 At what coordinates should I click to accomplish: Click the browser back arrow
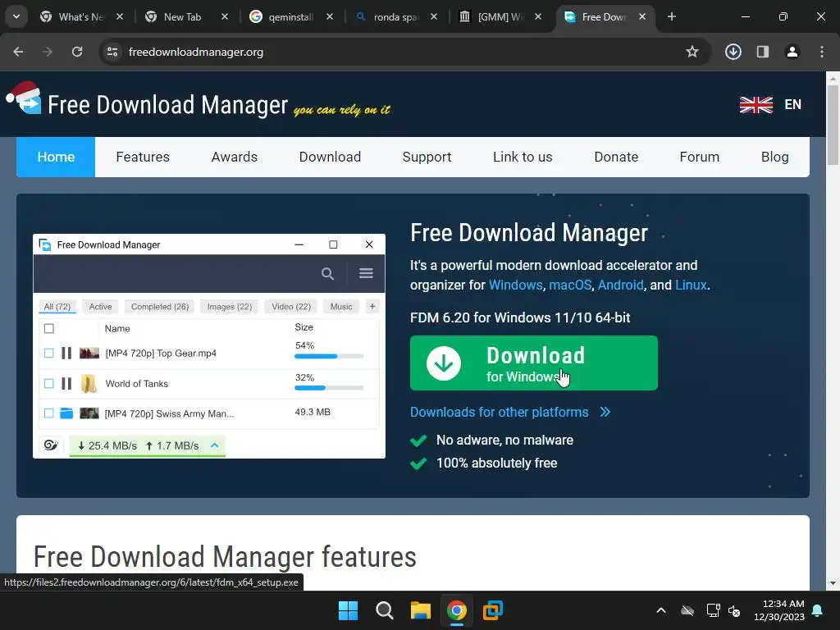[x=18, y=52]
